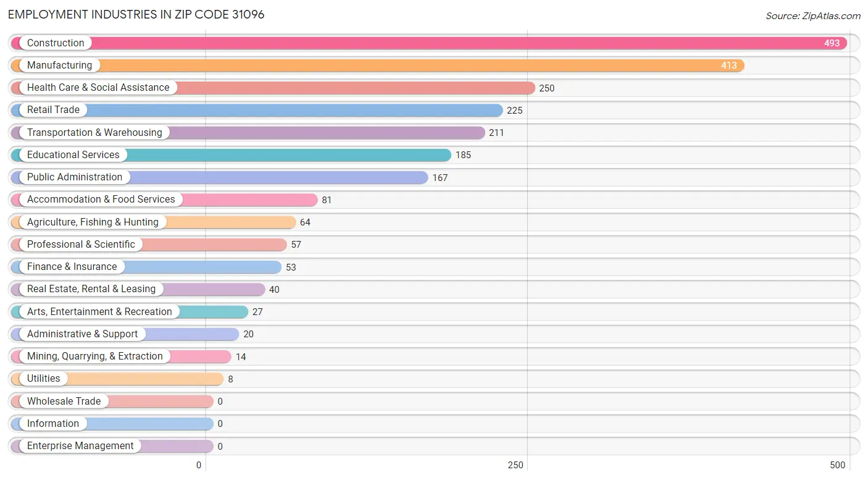Click the Administrative & Support label
This screenshot has height=480, width=868.
click(83, 334)
